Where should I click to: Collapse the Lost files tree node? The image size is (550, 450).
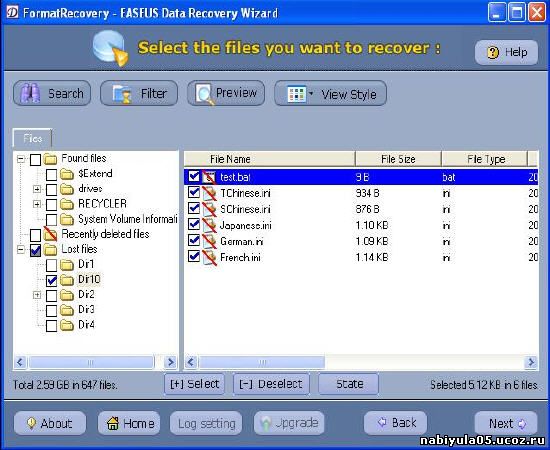point(21,250)
